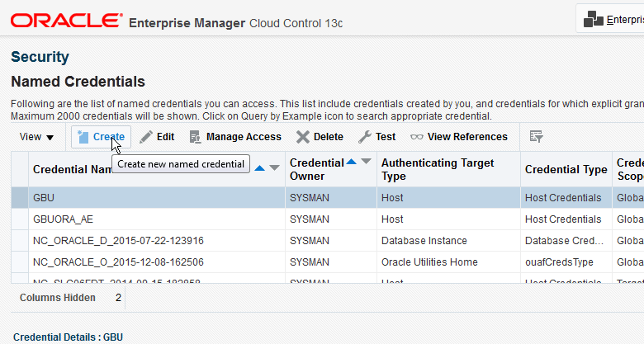Click Database Instance cell
The height and width of the screenshot is (344, 644).
(448, 241)
